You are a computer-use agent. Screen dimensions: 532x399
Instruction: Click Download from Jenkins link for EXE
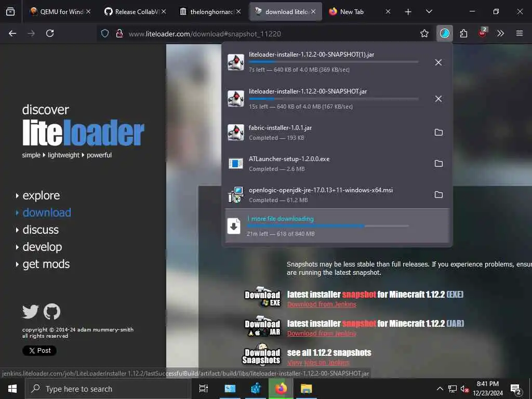tap(322, 304)
